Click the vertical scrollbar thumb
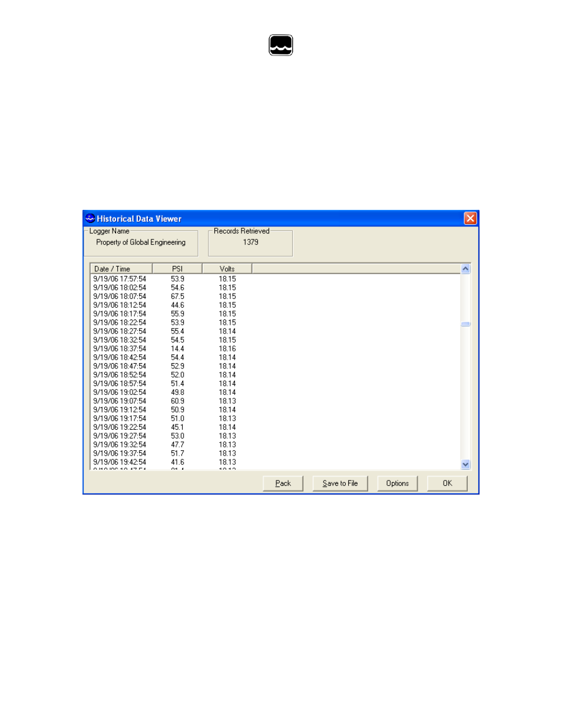 465,324
